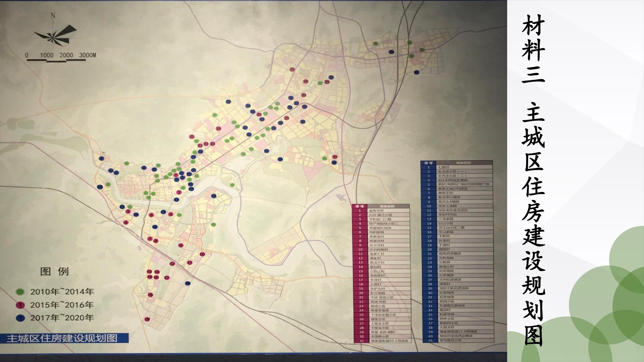Click the 图例 legend heading
The height and width of the screenshot is (362, 644).
click(55, 271)
